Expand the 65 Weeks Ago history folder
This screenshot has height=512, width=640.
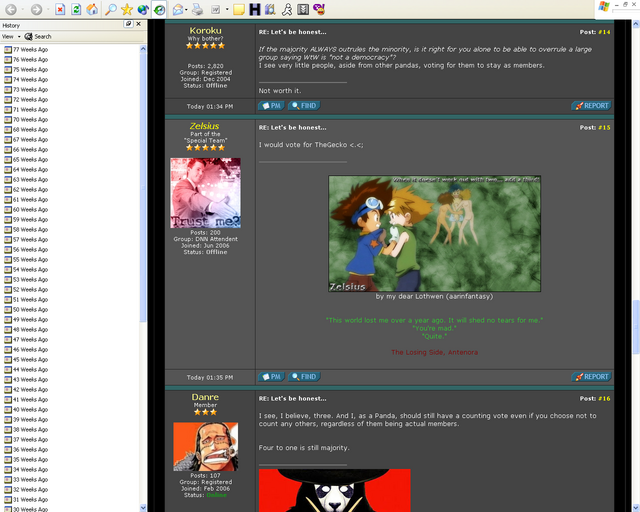pyautogui.click(x=27, y=160)
